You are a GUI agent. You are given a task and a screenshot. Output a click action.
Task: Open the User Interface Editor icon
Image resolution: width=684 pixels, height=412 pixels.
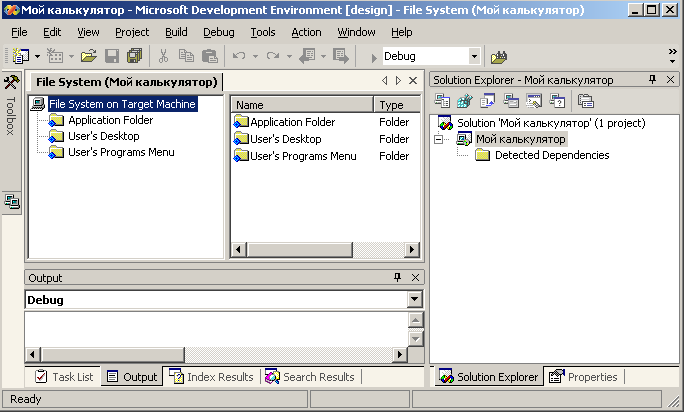point(511,101)
